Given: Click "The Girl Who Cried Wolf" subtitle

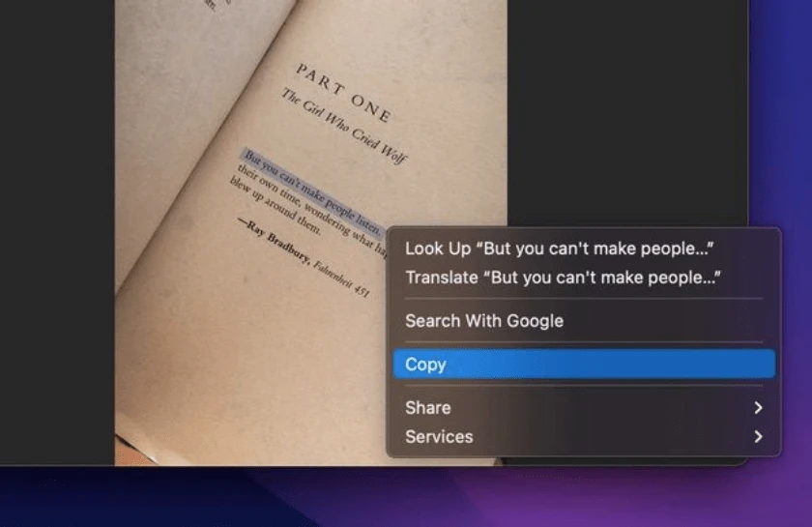Looking at the screenshot, I should 344,127.
